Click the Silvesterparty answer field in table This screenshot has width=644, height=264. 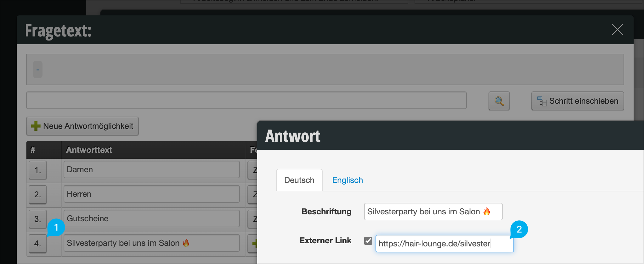tap(151, 243)
